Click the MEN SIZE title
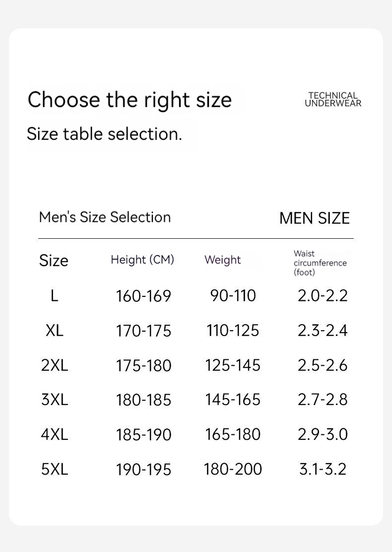The image size is (392, 552). [x=315, y=218]
